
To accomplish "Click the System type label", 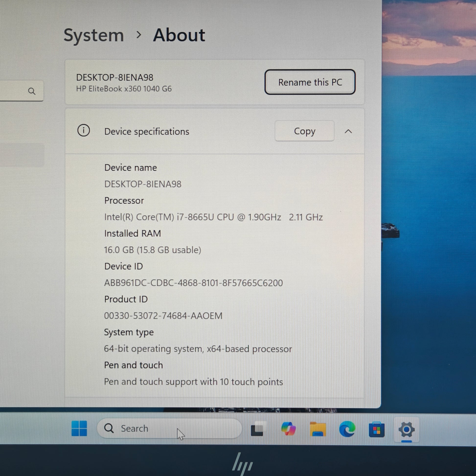I will coord(129,332).
